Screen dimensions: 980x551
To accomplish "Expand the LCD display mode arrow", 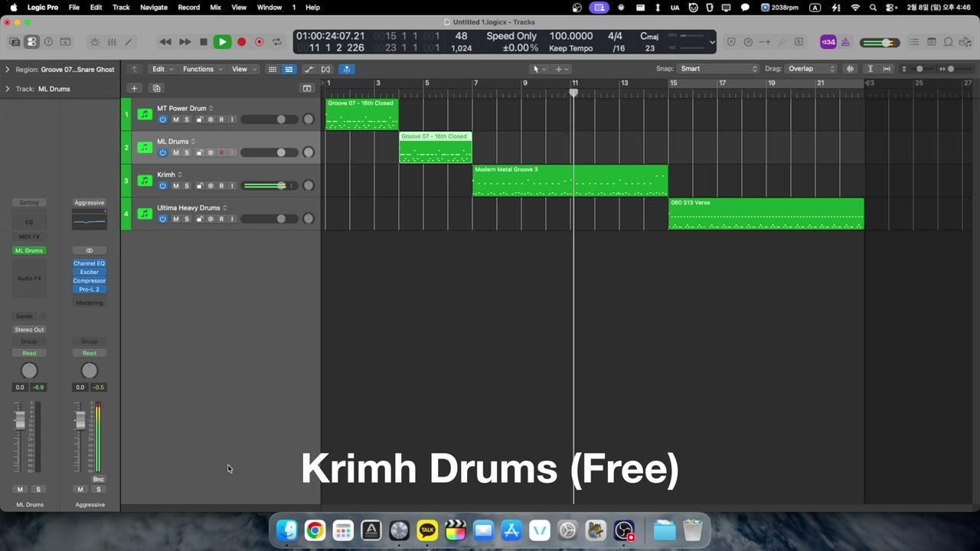I will (x=712, y=42).
